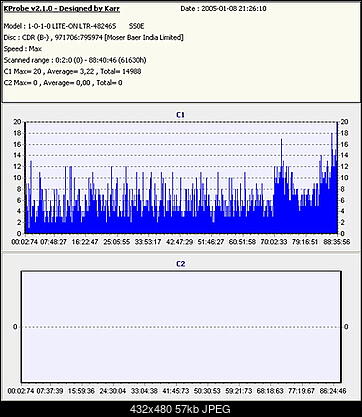Click the 77:19:67 time label
362x417 pixels.
tap(301, 391)
